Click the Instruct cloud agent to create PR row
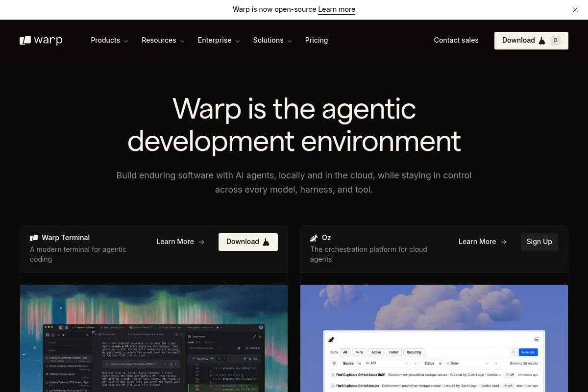This screenshot has height=392, width=588. (x=141, y=364)
